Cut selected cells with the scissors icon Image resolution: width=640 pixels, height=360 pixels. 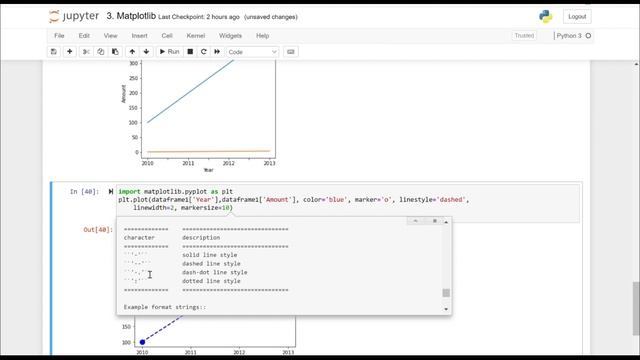tap(86, 52)
